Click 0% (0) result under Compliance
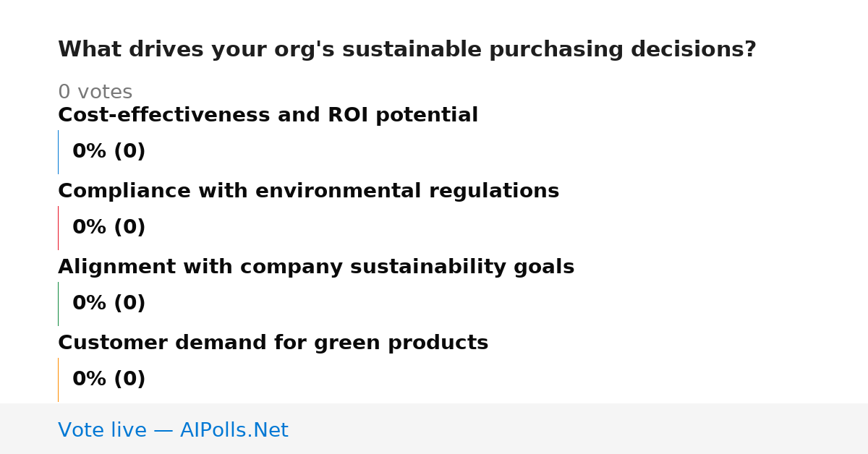This screenshot has width=868, height=454. coord(109,227)
